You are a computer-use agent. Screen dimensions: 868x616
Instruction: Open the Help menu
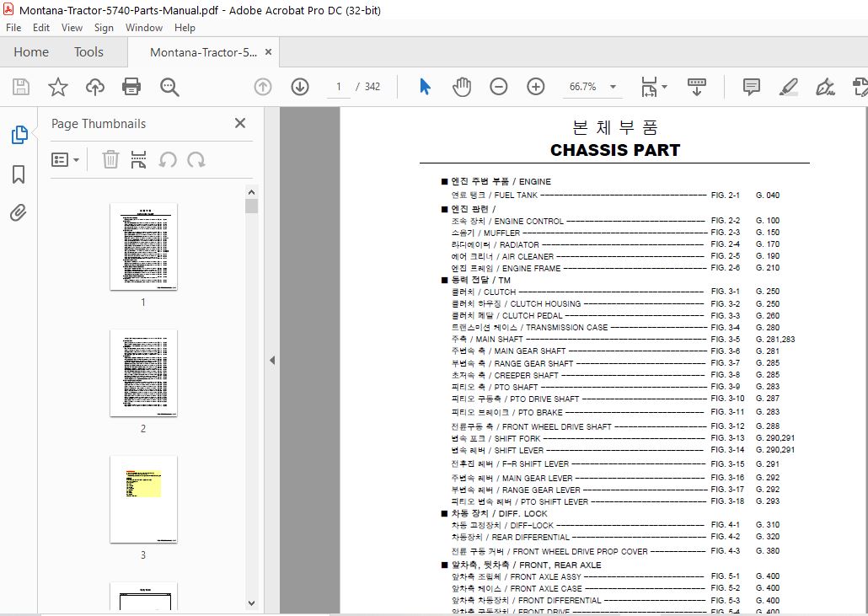185,28
